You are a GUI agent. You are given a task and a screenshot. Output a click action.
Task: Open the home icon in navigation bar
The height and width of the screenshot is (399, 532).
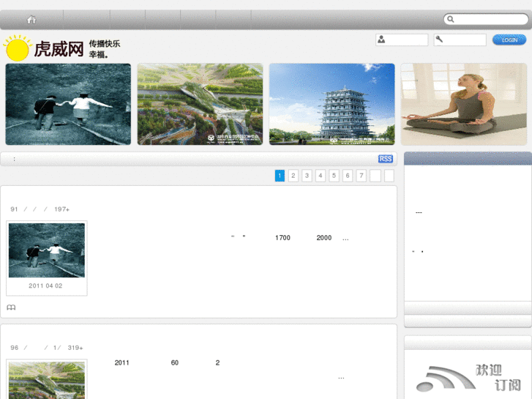click(31, 20)
